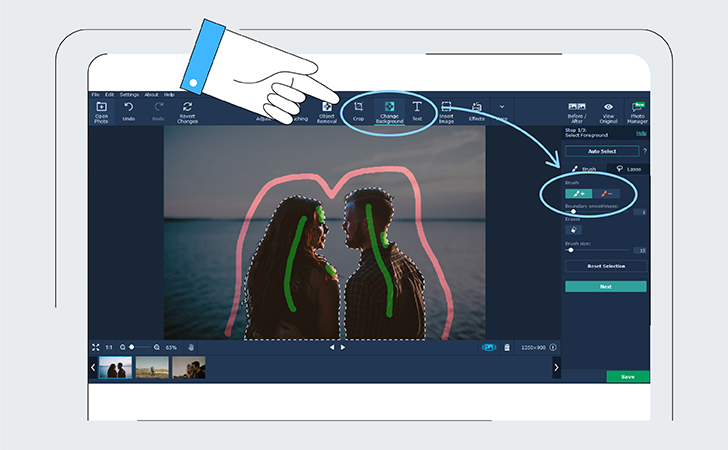This screenshot has height=450, width=728.
Task: Click the greyed Redo icon
Action: (x=158, y=111)
